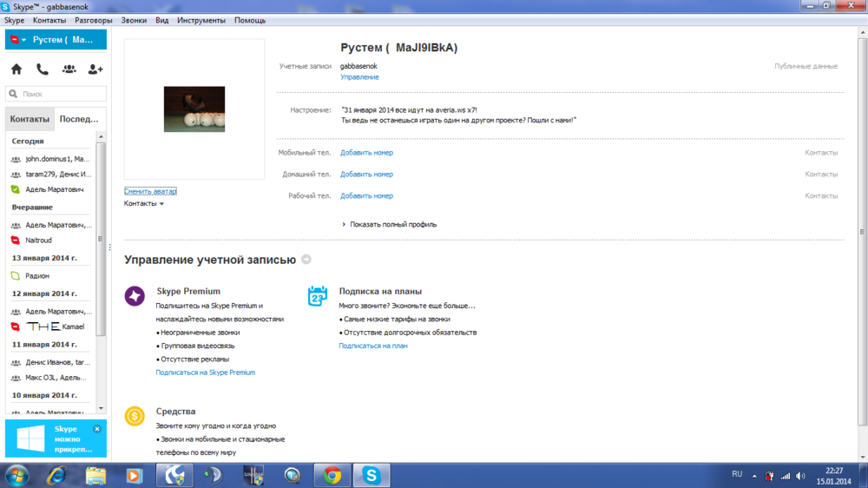Open conversation with john.dominus1
868x488 pixels.
[50, 159]
